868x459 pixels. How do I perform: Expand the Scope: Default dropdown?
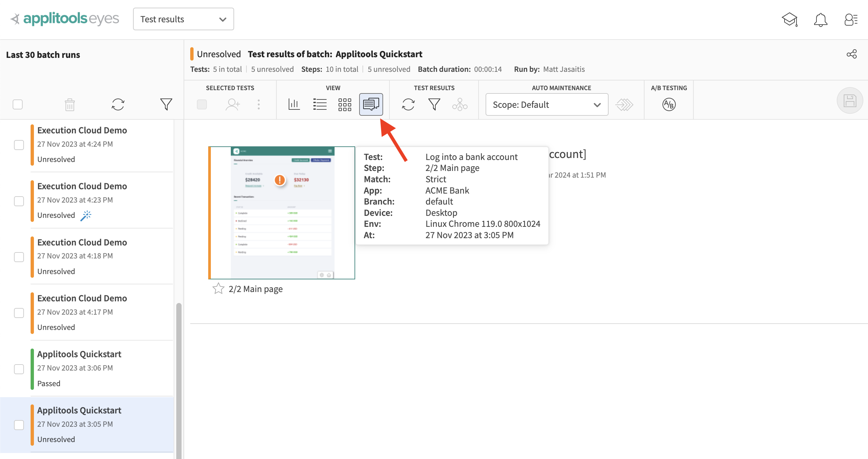click(546, 104)
